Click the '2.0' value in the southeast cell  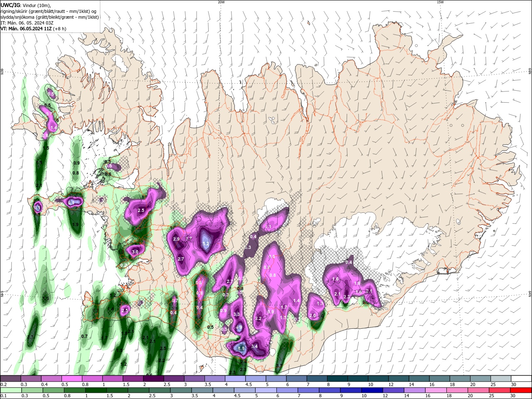[x=313, y=316]
